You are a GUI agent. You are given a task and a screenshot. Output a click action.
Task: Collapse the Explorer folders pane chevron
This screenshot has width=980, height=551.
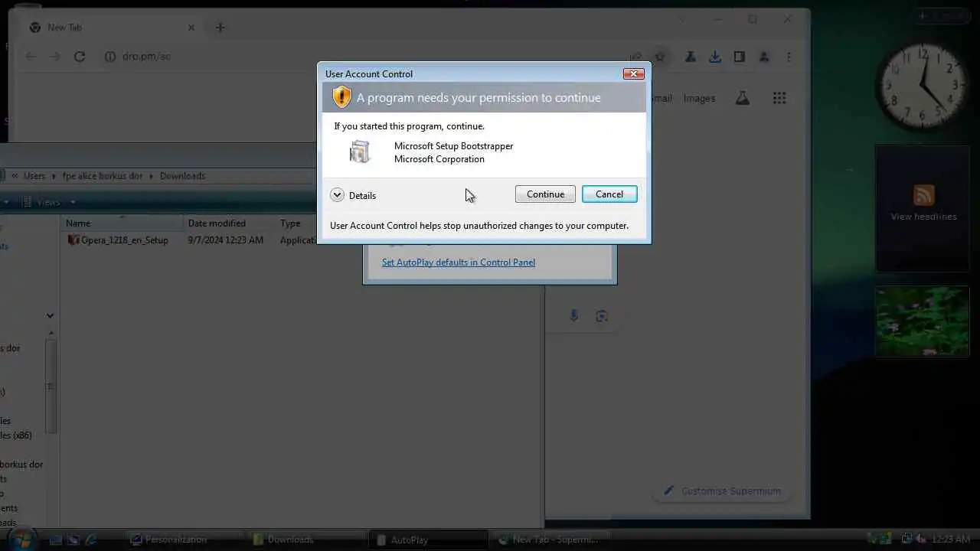[50, 315]
